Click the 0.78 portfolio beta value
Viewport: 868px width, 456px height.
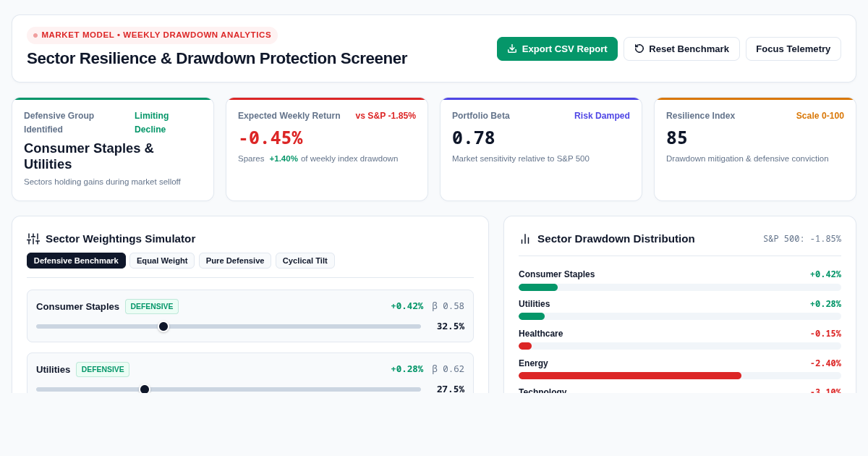(x=474, y=138)
